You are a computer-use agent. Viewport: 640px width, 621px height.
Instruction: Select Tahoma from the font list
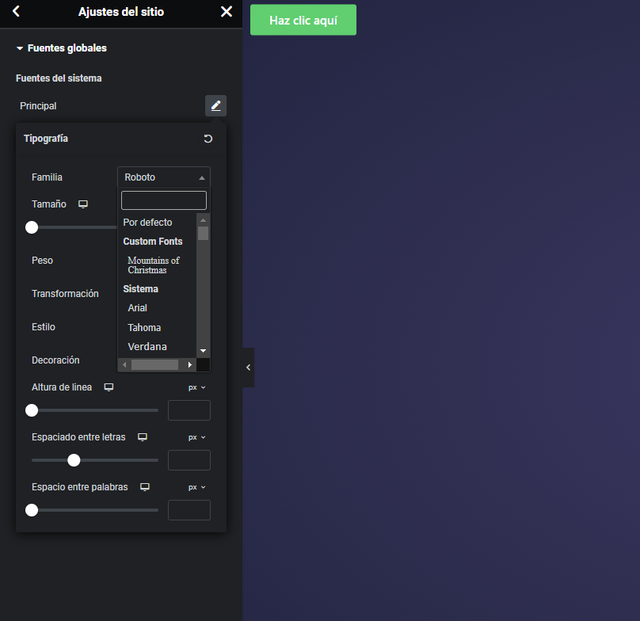144,327
